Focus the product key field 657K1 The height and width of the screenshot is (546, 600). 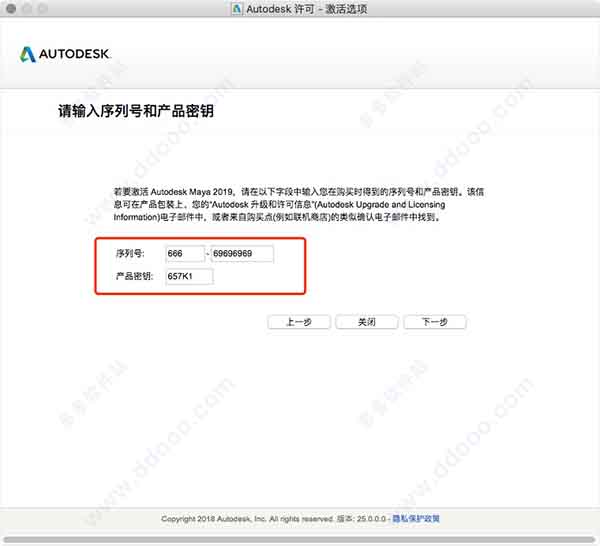[189, 276]
